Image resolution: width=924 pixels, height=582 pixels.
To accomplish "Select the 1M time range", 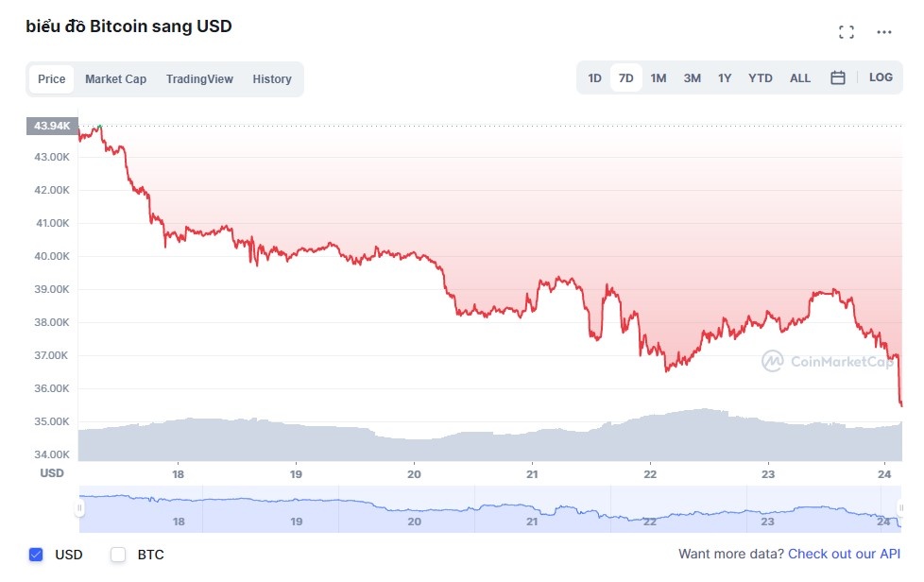I will tap(658, 77).
